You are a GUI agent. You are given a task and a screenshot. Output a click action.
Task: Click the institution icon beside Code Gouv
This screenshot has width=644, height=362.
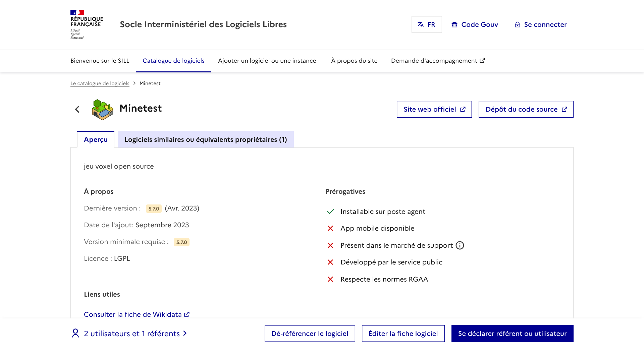click(x=454, y=24)
